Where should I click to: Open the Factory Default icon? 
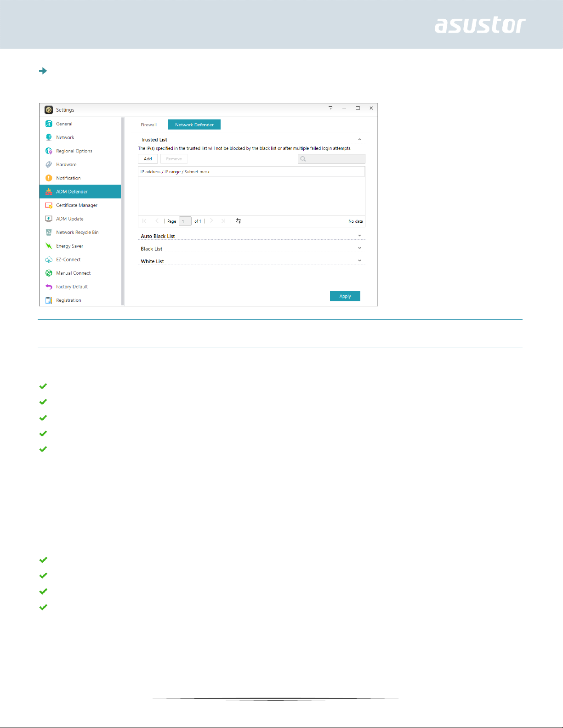coord(49,287)
